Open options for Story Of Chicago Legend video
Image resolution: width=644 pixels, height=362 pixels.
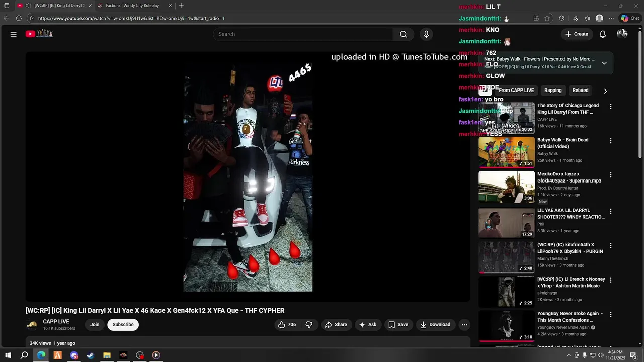611,107
